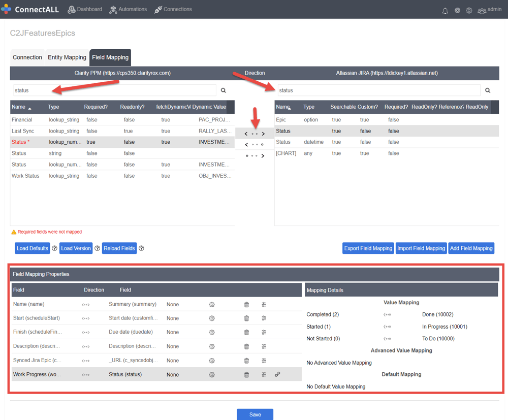The image size is (508, 420).
Task: Open gear settings for Description row
Action: coord(212,346)
